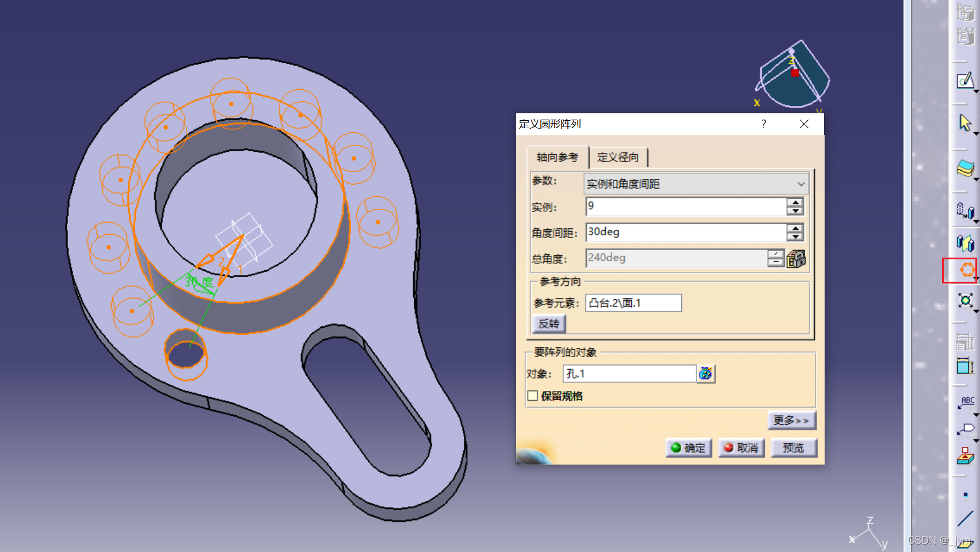Viewport: 980px width, 552px height.
Task: Click inside the 参考元素 input field
Action: [633, 302]
